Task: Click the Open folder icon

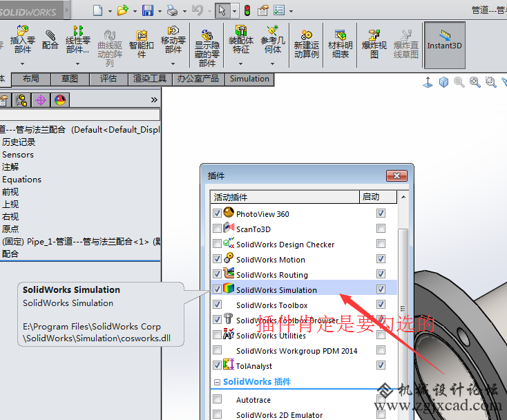Action: click(122, 10)
